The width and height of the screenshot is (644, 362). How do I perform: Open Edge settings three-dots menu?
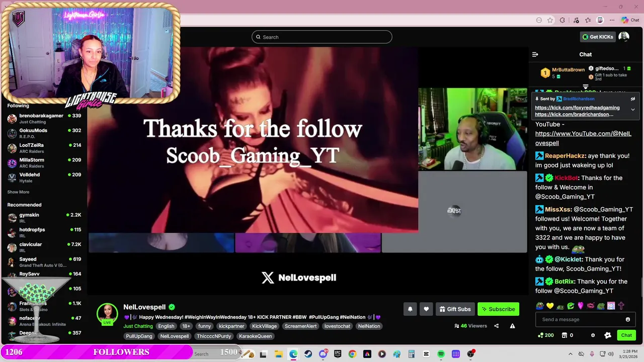(612, 20)
